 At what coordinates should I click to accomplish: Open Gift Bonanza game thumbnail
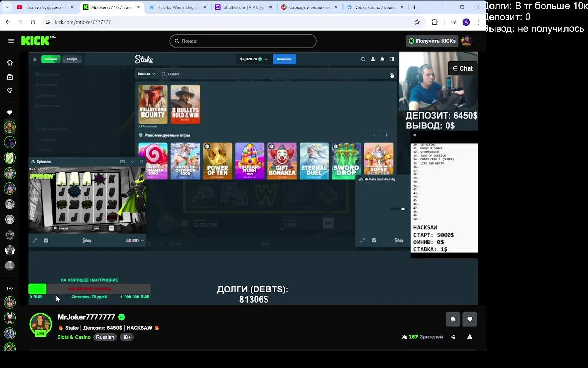coord(282,160)
